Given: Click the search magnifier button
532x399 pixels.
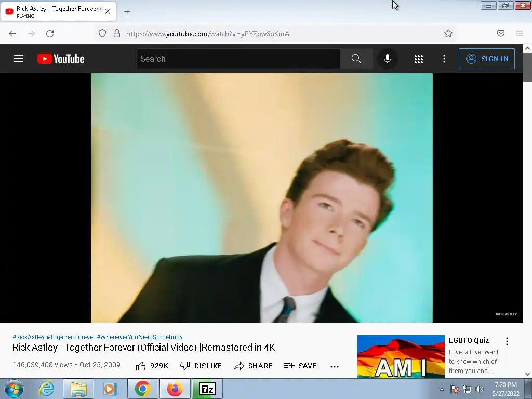Looking at the screenshot, I should click(356, 59).
